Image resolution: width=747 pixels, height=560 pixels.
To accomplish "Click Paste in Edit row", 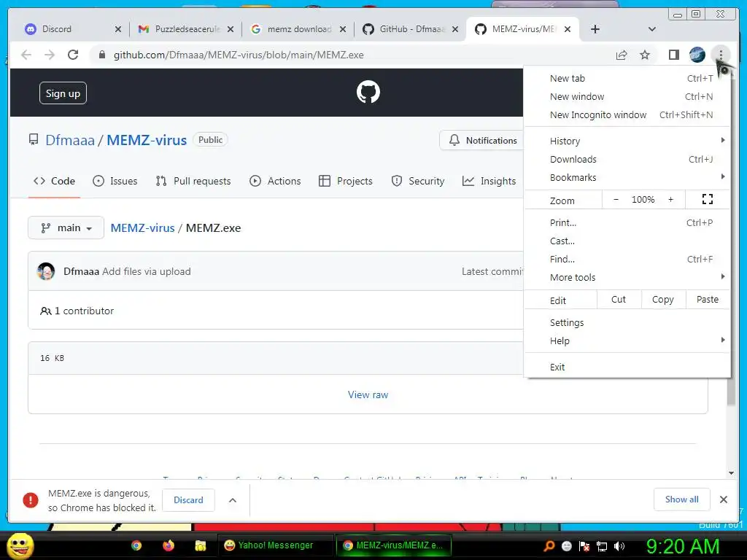I will point(708,300).
